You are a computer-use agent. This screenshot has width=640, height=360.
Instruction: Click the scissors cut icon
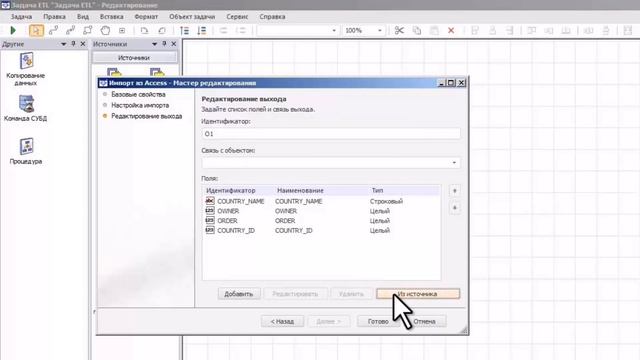click(x=399, y=31)
